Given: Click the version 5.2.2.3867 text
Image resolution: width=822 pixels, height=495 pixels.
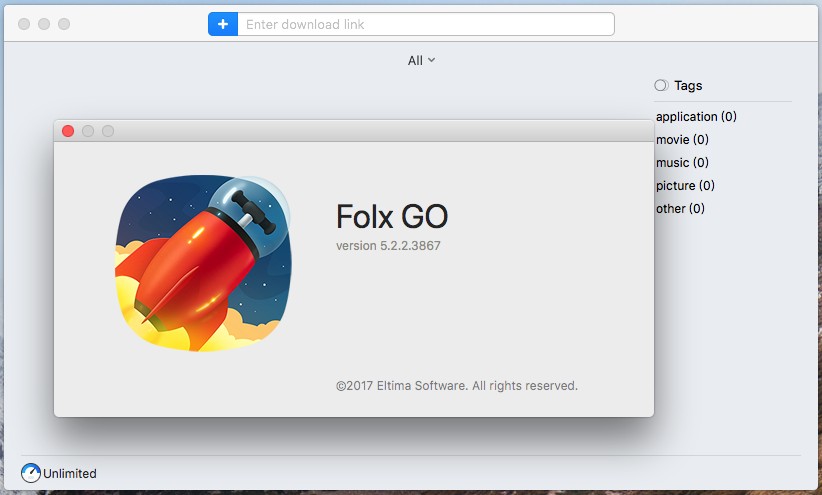Looking at the screenshot, I should (x=388, y=246).
